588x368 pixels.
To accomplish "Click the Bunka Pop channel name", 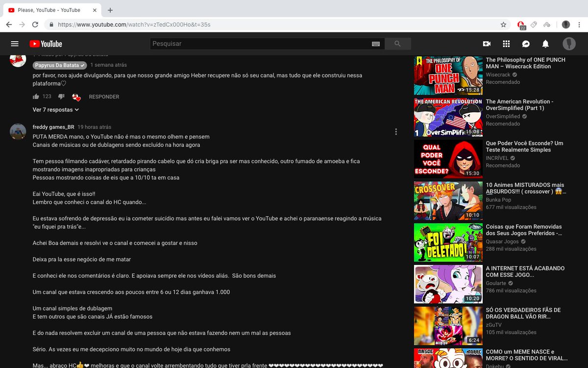I will click(x=498, y=200).
